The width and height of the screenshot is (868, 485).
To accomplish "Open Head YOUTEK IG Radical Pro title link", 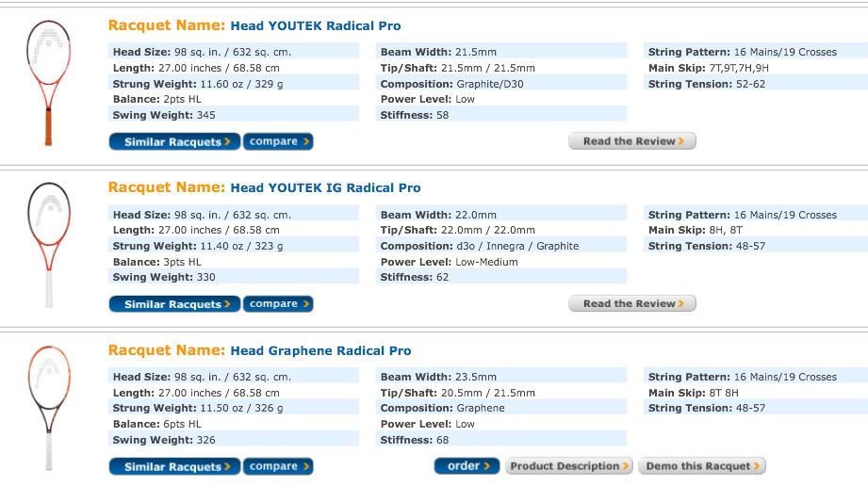I will [325, 187].
